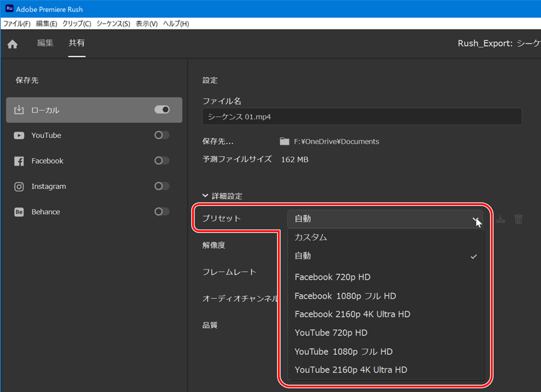The height and width of the screenshot is (392, 541).
Task: Switch to the 共有 tab
Action: coord(76,43)
